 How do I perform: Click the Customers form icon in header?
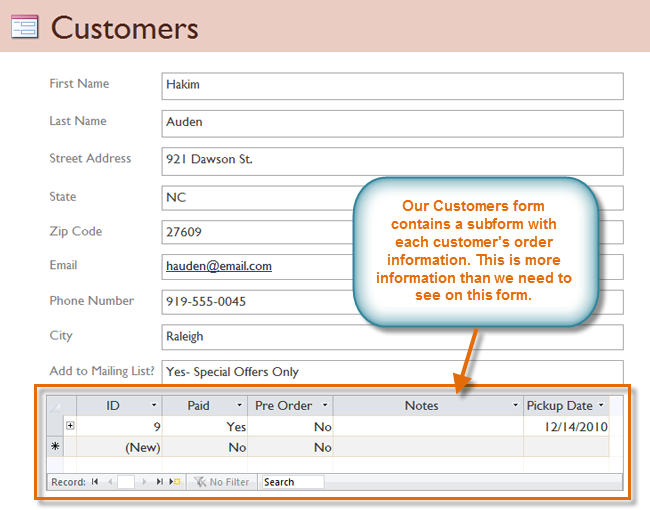point(24,27)
